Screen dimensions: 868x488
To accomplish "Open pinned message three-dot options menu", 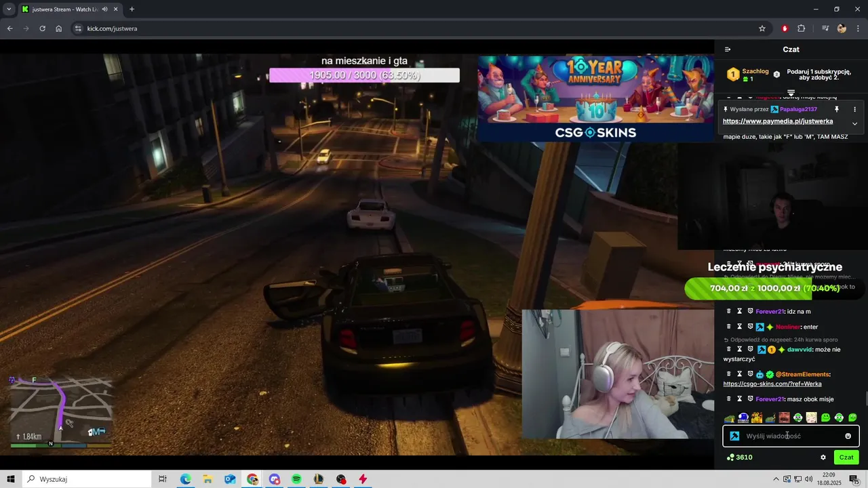I will (854, 109).
